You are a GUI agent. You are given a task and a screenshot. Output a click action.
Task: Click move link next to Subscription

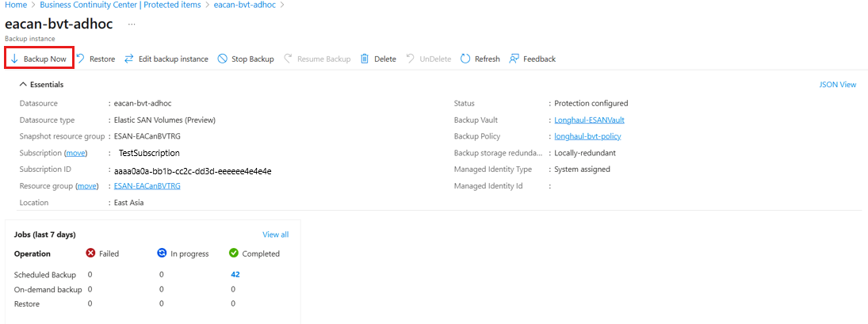tap(76, 153)
